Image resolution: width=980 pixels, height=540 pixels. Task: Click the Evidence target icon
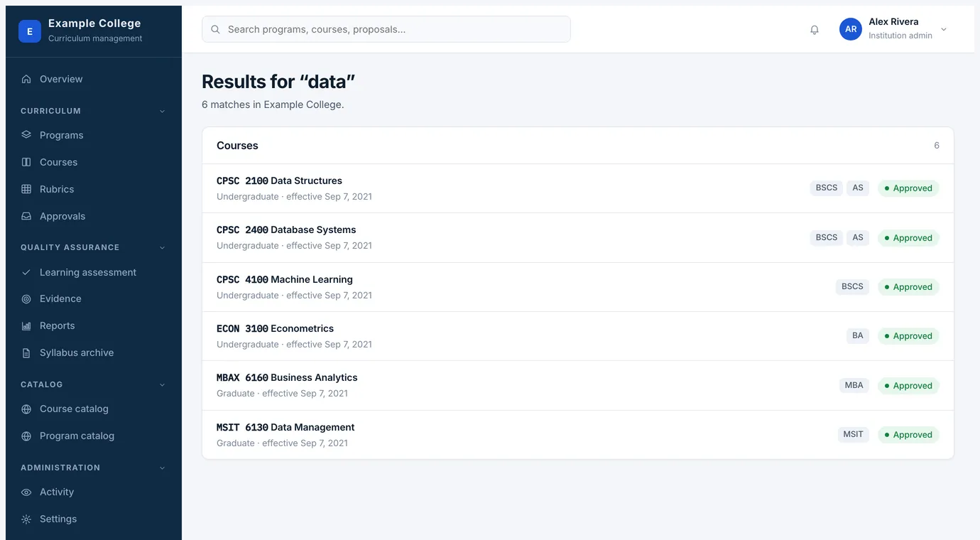coord(26,299)
